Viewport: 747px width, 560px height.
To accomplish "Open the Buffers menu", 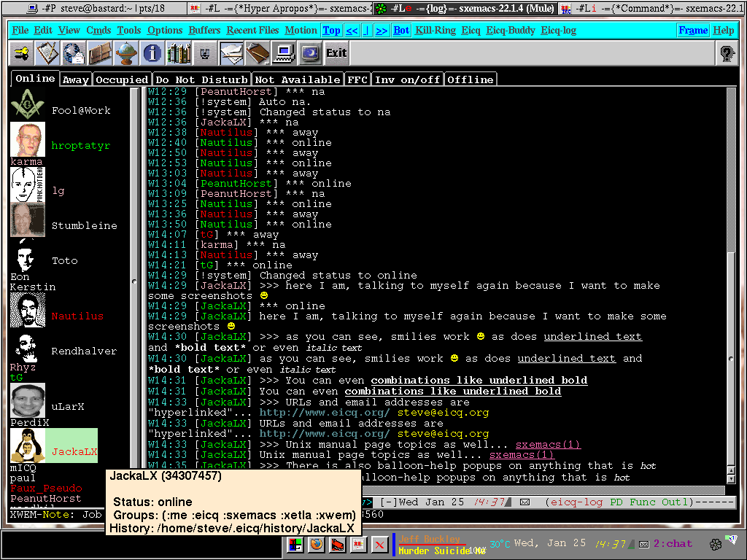I will pos(204,31).
